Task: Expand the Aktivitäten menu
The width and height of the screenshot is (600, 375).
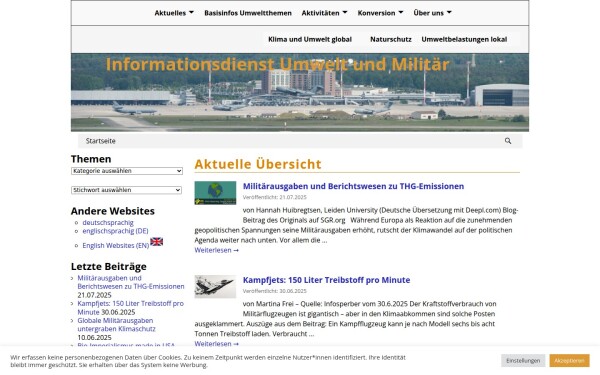Action: click(x=324, y=13)
